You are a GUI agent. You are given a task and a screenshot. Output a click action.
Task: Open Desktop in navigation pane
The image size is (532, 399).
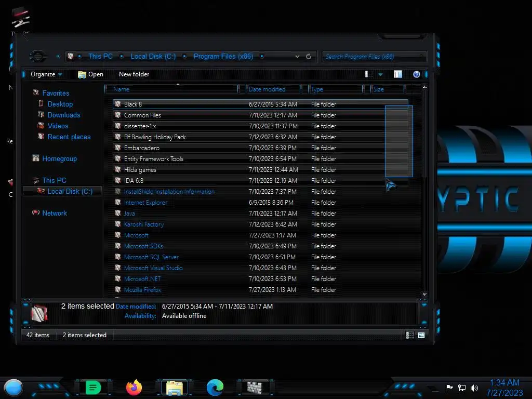point(60,104)
